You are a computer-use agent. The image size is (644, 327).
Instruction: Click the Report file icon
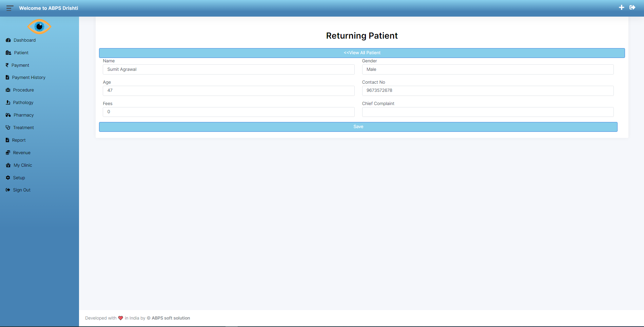[x=7, y=140]
